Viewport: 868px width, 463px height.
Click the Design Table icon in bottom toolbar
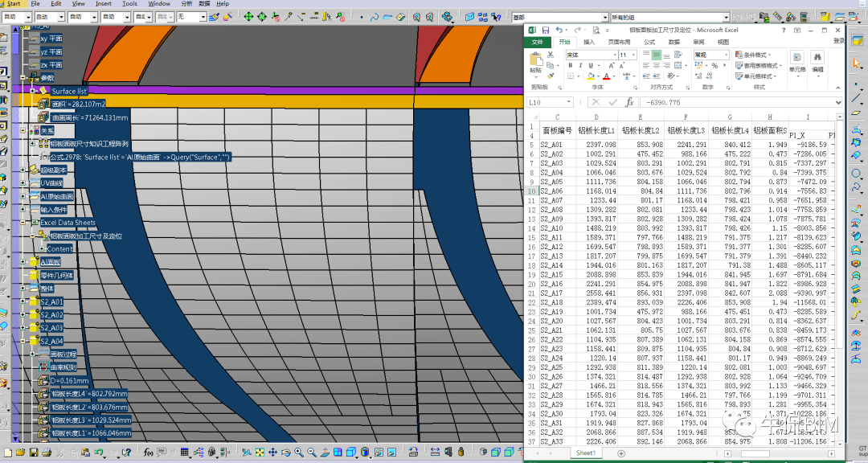click(185, 453)
